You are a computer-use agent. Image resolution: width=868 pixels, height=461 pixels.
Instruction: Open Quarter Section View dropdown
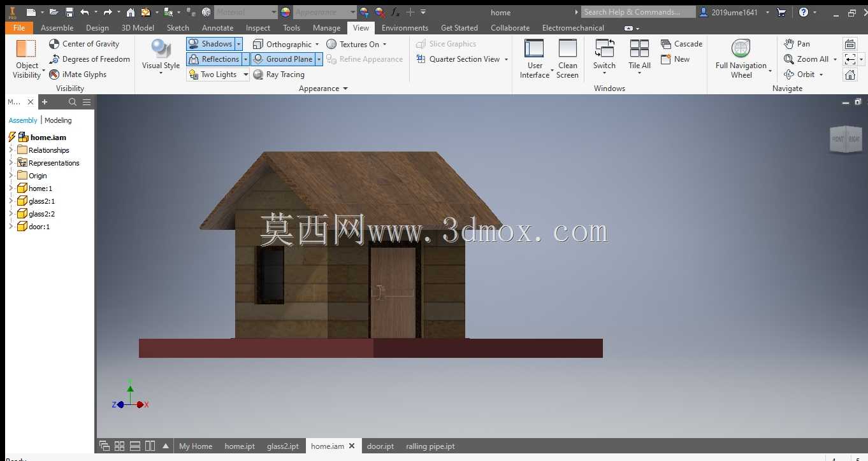(x=507, y=59)
